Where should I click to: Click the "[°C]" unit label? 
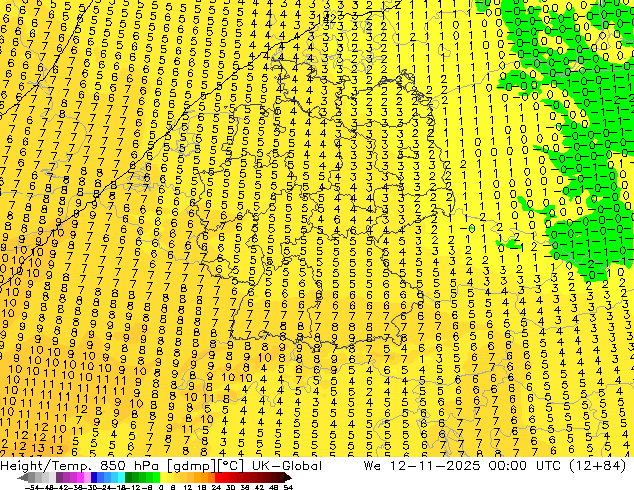230,466
